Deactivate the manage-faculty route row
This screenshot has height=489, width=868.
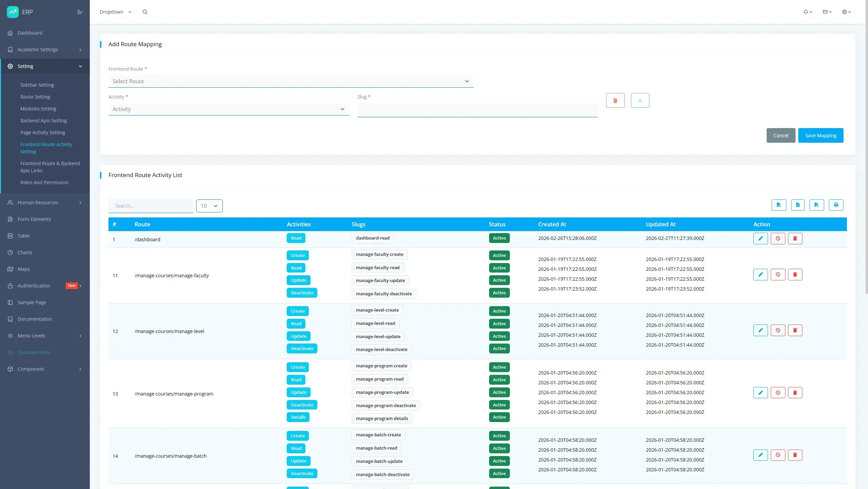pyautogui.click(x=778, y=274)
